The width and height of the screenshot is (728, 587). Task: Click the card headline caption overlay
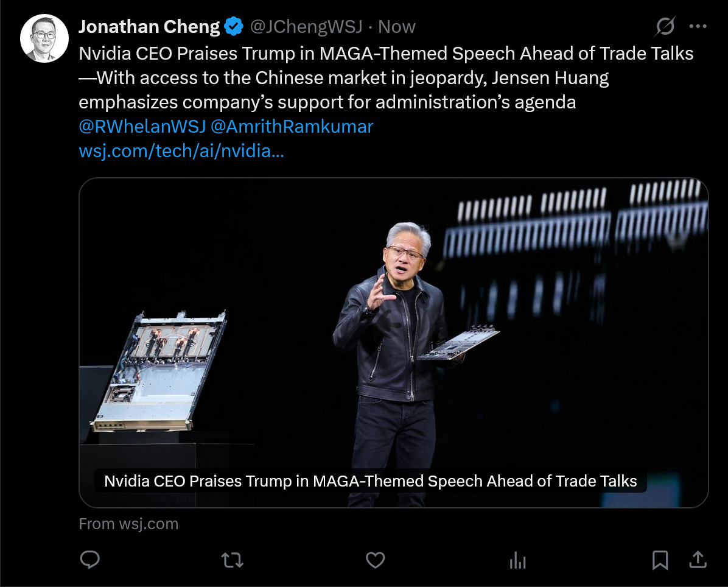371,481
